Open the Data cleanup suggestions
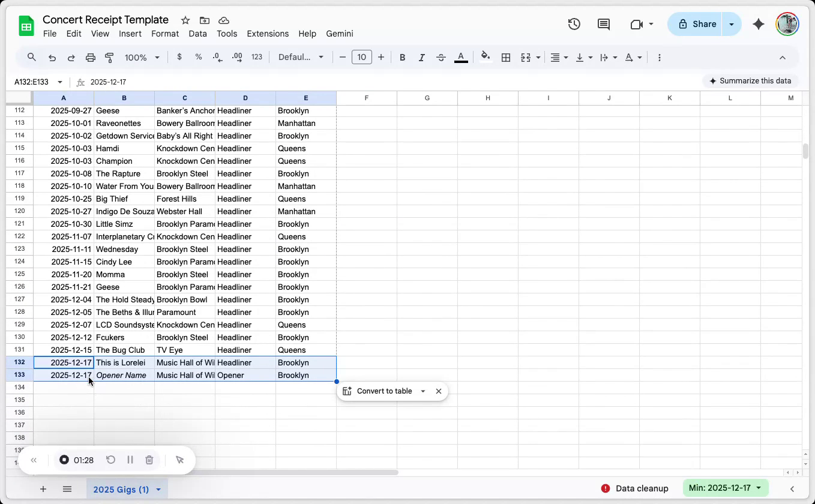Screen dimensions: 815x504 pos(635,488)
